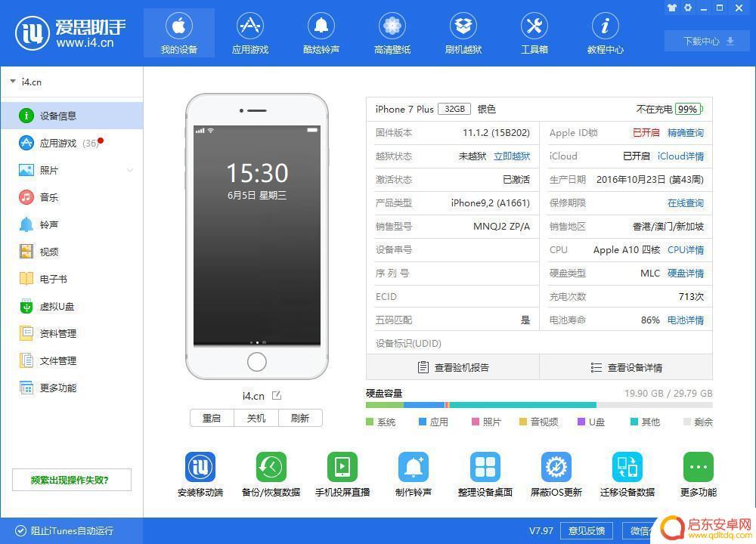Open 文件管理 in sidebar
The image size is (756, 544).
[72, 360]
